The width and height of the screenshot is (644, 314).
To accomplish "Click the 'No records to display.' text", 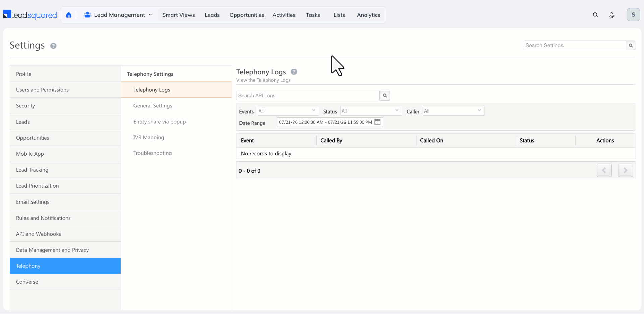I will (266, 154).
